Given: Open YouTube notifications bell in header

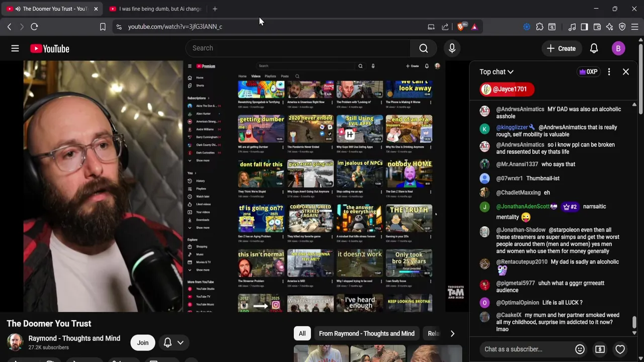Looking at the screenshot, I should click(594, 48).
